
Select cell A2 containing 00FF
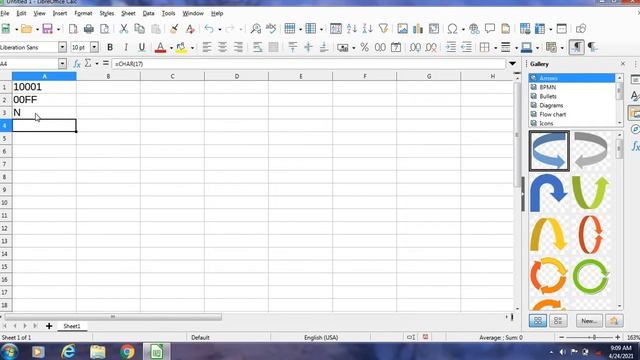coord(44,100)
